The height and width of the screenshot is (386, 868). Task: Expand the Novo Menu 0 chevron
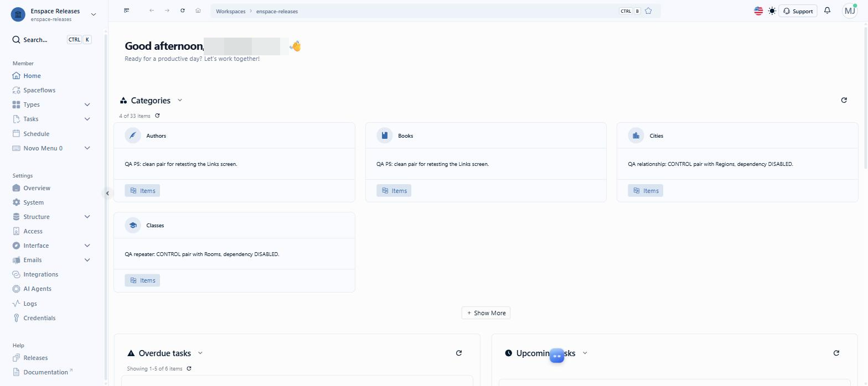point(87,148)
